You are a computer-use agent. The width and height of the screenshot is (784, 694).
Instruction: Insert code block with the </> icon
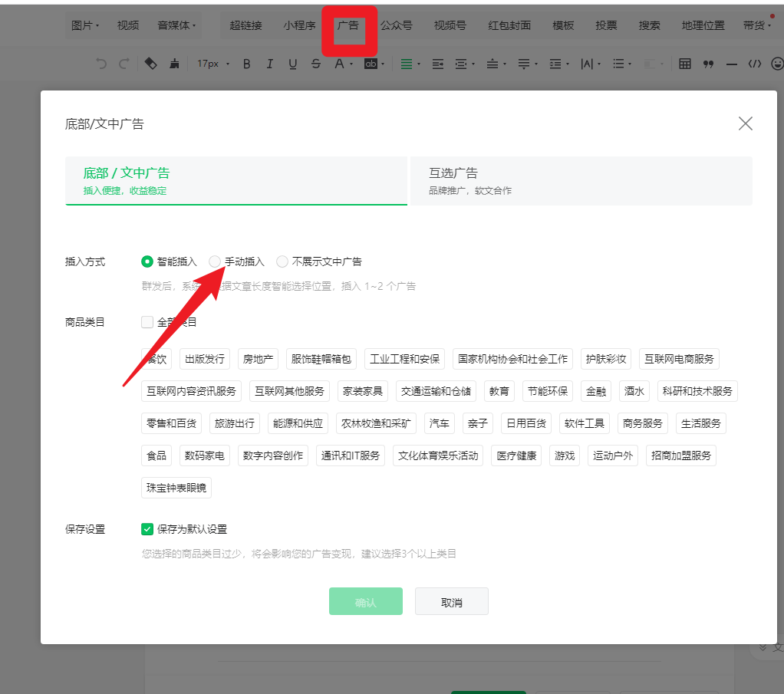pyautogui.click(x=755, y=64)
